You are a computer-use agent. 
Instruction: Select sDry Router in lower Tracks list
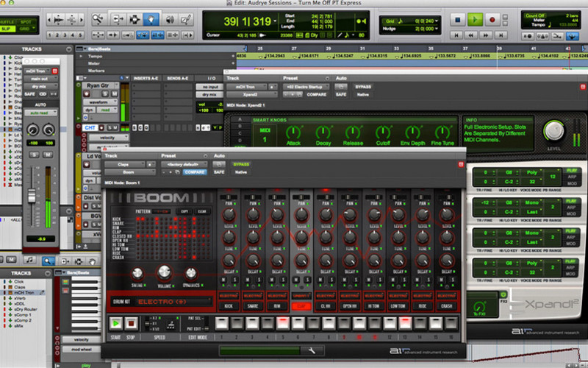click(26, 309)
